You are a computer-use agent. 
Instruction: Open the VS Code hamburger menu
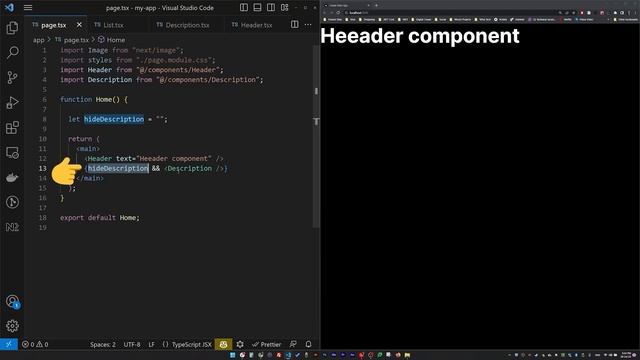[28, 7]
